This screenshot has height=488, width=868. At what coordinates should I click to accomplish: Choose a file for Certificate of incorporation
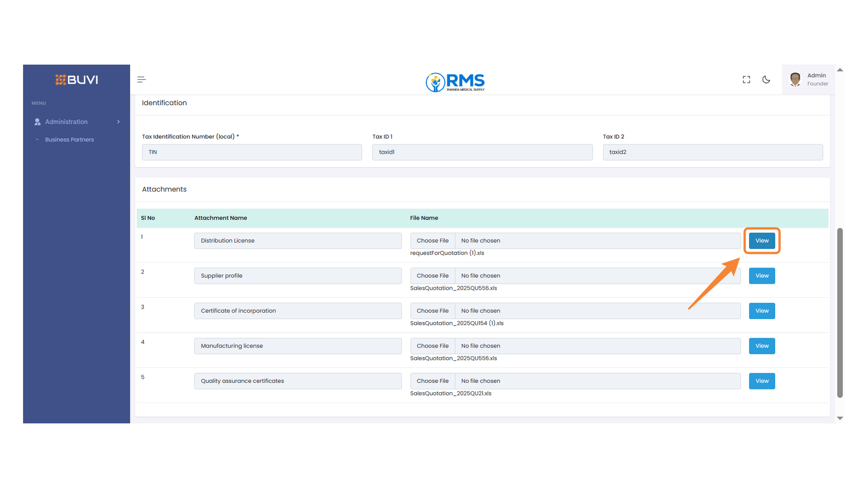tap(432, 310)
